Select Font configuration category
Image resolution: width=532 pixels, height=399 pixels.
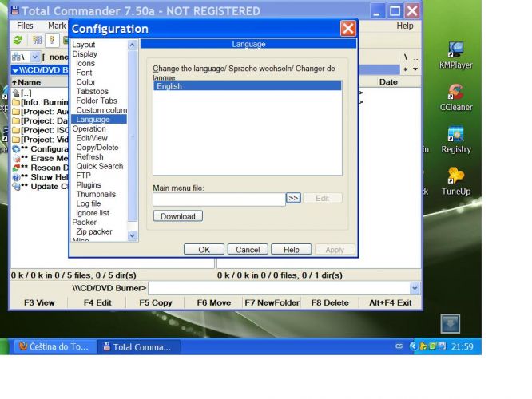point(84,73)
